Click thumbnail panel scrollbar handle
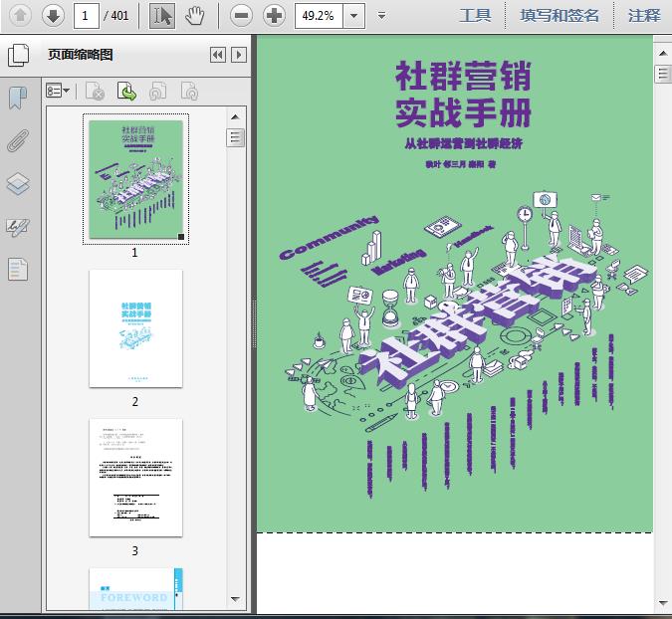This screenshot has height=619, width=672. (x=235, y=137)
